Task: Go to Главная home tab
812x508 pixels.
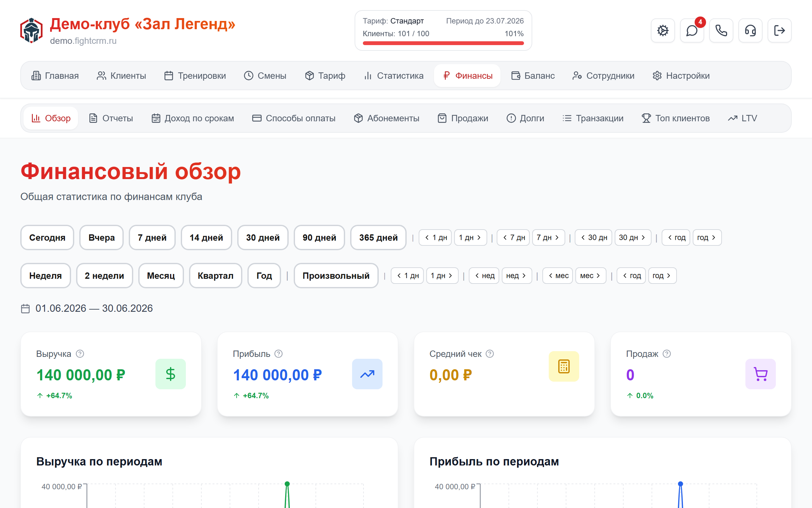Action: (x=55, y=76)
